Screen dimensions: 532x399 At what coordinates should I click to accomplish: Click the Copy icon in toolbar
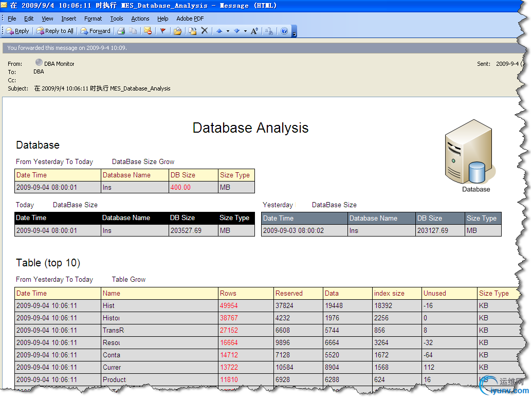133,31
